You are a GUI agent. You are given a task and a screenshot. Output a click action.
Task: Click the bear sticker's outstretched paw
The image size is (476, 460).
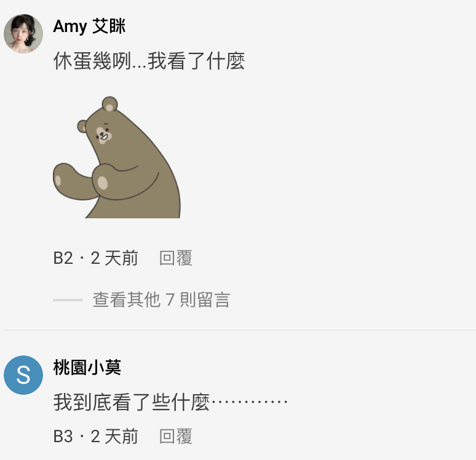tap(71, 181)
